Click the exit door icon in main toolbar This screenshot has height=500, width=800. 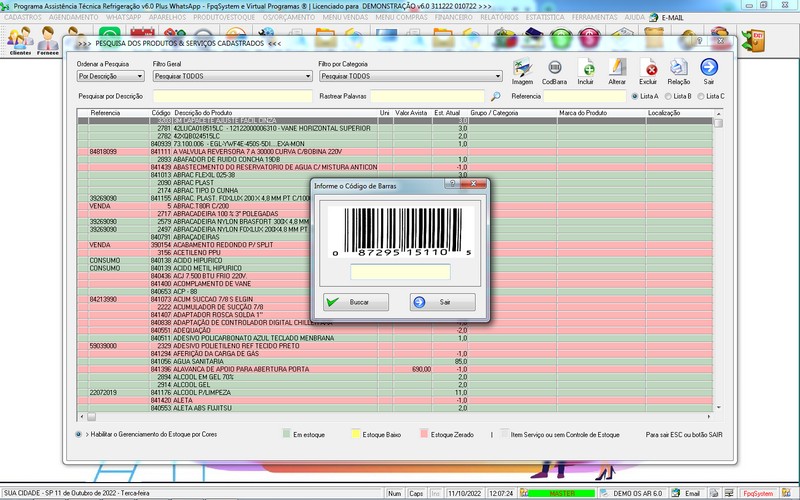755,41
